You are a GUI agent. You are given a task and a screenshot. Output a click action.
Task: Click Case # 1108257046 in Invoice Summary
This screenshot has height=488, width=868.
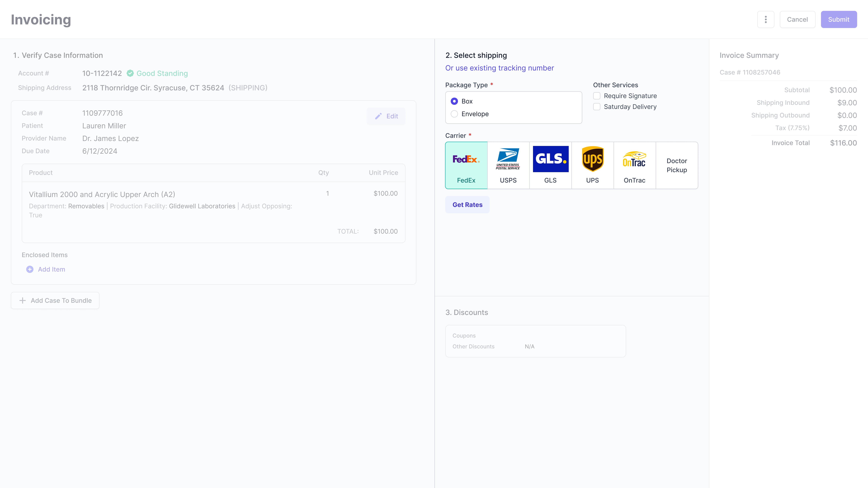coord(750,72)
